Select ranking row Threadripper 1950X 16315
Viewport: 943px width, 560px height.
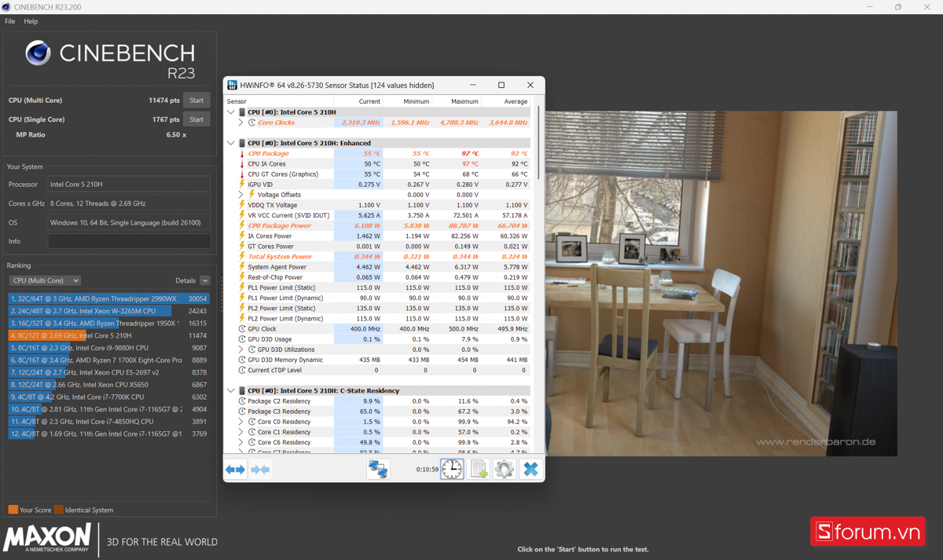tap(109, 323)
